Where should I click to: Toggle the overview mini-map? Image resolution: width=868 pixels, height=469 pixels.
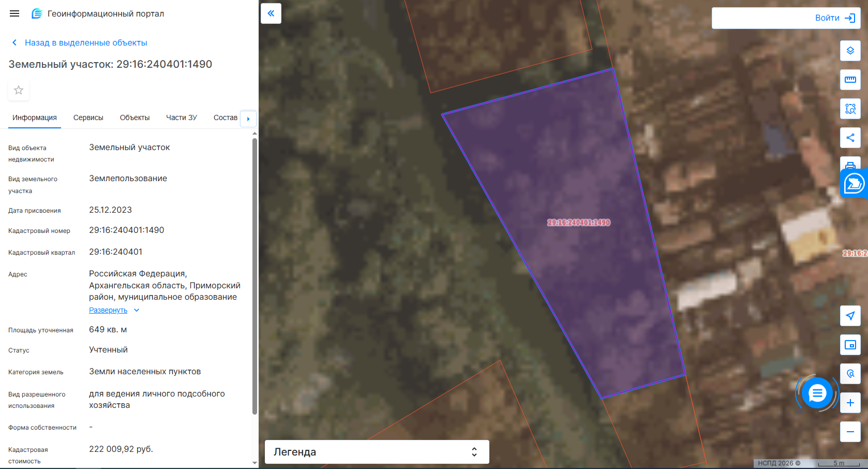coord(850,345)
